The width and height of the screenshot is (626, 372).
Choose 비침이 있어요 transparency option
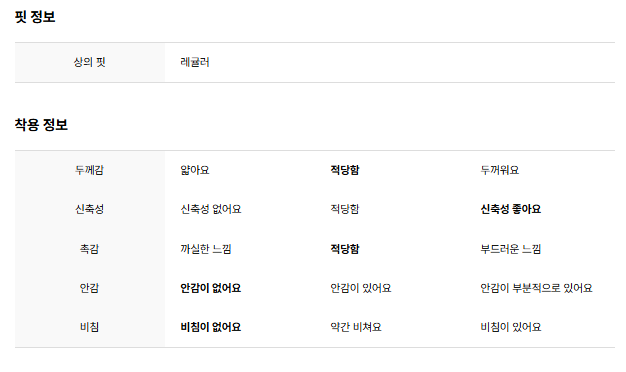511,327
